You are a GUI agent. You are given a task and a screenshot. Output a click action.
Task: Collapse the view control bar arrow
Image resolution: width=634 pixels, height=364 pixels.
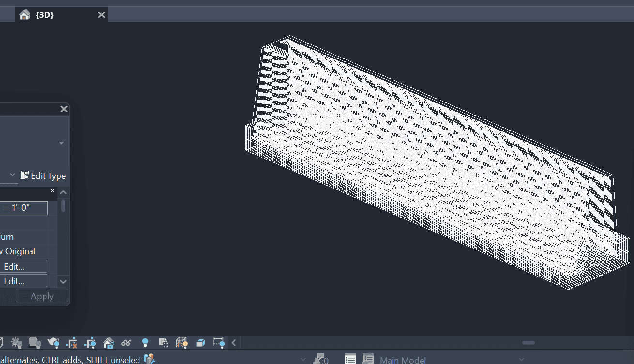(234, 343)
